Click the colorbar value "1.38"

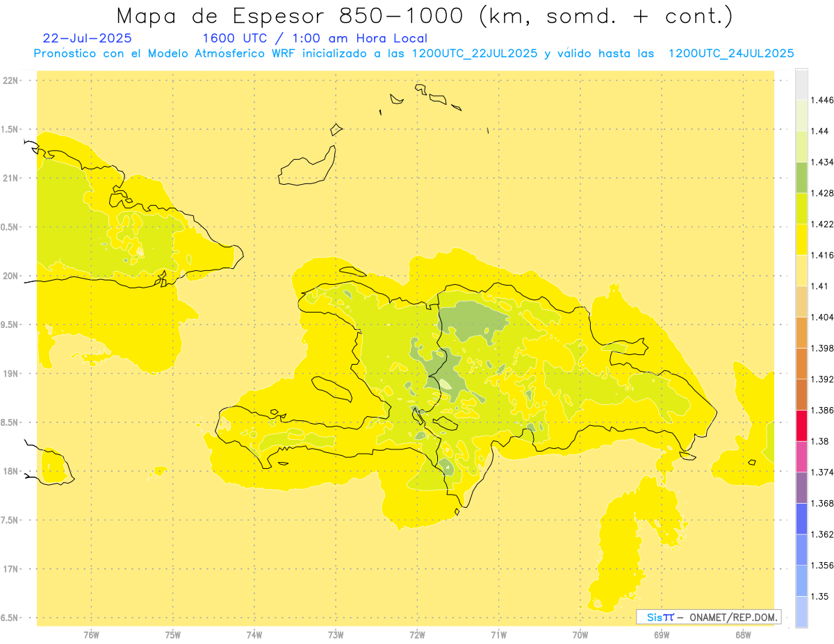pos(821,441)
